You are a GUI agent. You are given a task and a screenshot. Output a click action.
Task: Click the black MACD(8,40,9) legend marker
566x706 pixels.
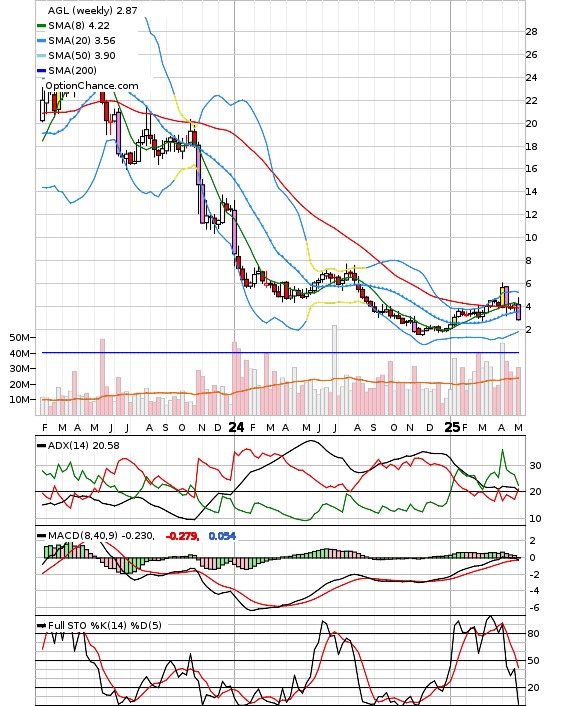click(41, 536)
